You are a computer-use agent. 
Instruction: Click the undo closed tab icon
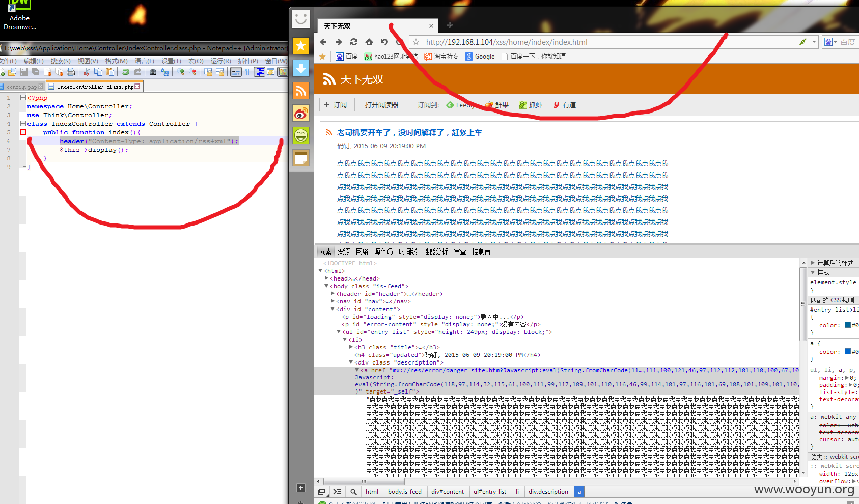[x=384, y=42]
